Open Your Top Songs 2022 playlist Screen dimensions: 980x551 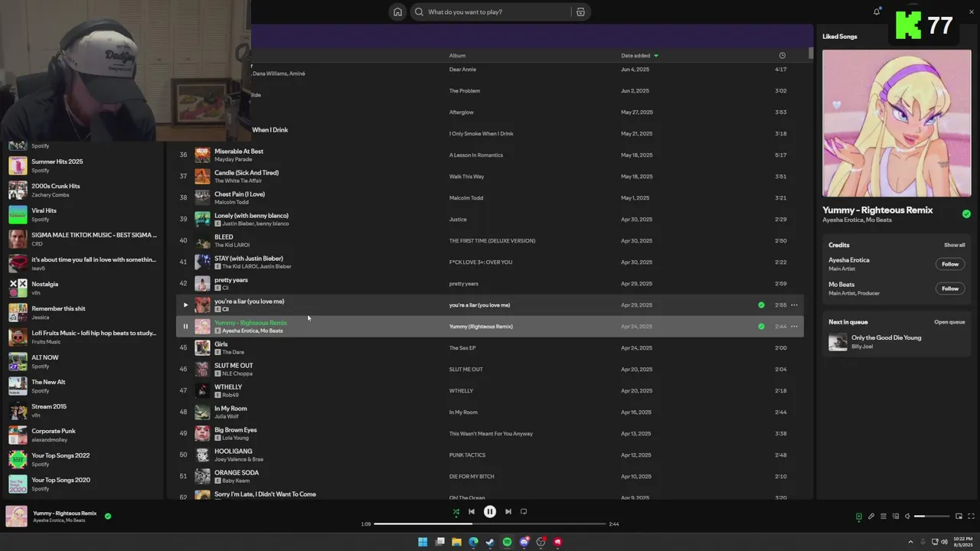pos(83,459)
